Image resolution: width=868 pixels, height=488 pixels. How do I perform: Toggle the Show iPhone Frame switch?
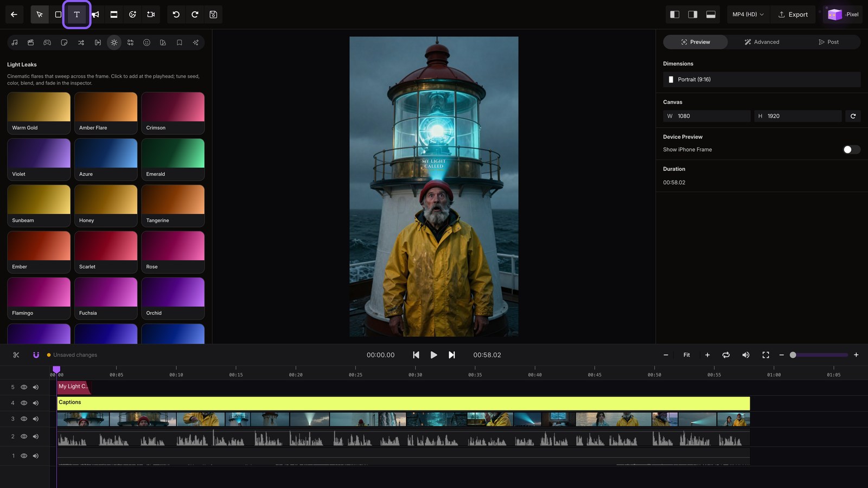tap(851, 150)
